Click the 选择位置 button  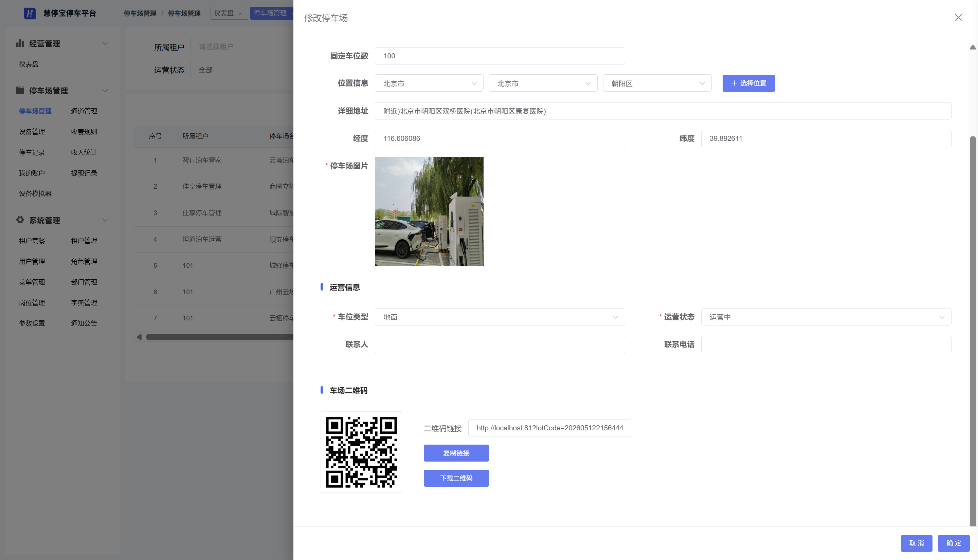[x=748, y=83]
